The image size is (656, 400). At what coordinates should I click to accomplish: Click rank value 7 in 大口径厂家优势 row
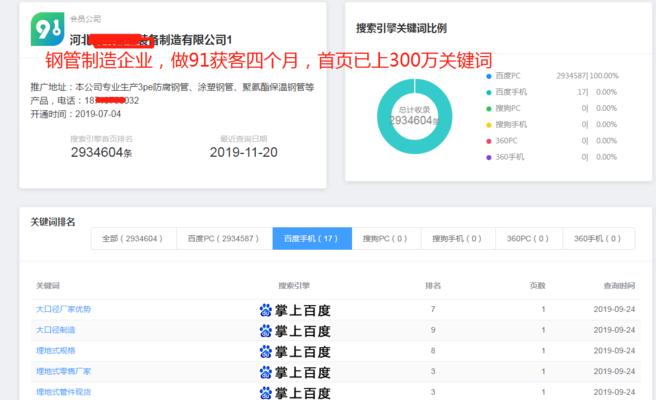pos(433,309)
